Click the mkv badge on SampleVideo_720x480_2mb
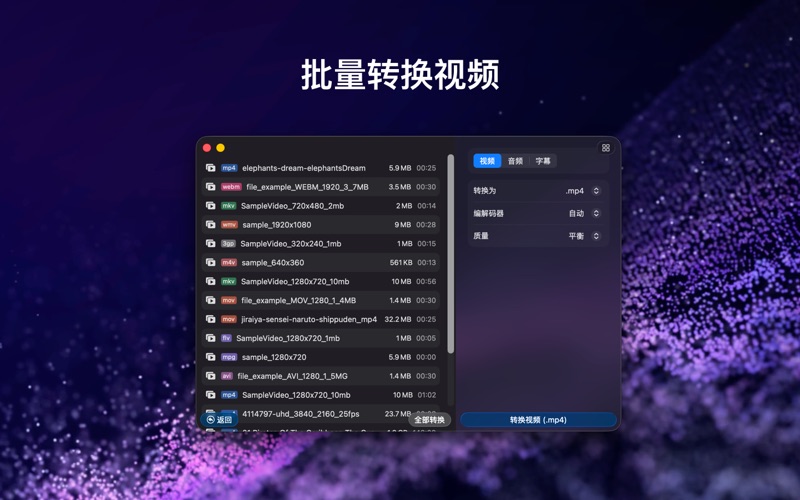 click(x=229, y=206)
